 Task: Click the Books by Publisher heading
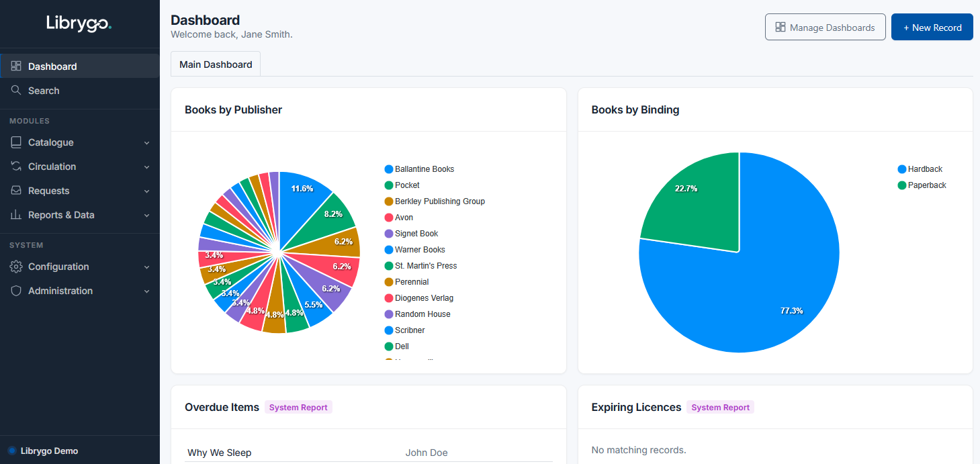pyautogui.click(x=233, y=109)
